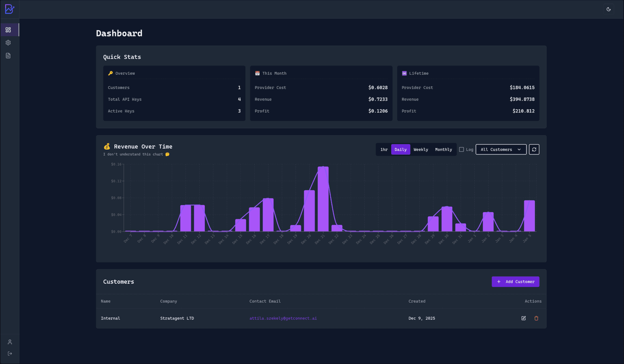Open the attila.szekely@getconnect.ai email link
Image resolution: width=624 pixels, height=364 pixels.
click(283, 318)
